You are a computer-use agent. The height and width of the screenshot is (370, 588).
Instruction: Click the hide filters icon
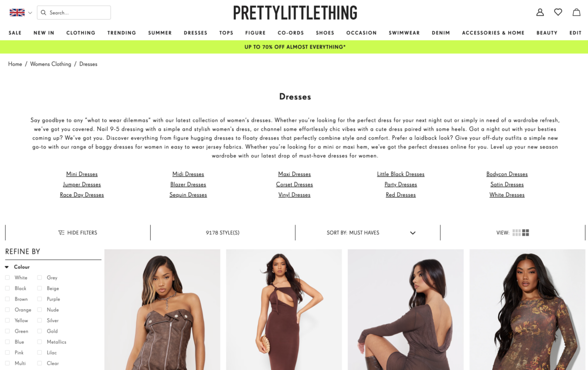point(61,233)
